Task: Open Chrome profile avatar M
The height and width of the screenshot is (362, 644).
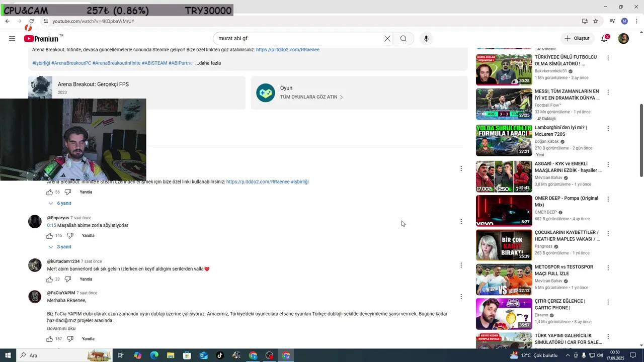Action: [x=624, y=21]
